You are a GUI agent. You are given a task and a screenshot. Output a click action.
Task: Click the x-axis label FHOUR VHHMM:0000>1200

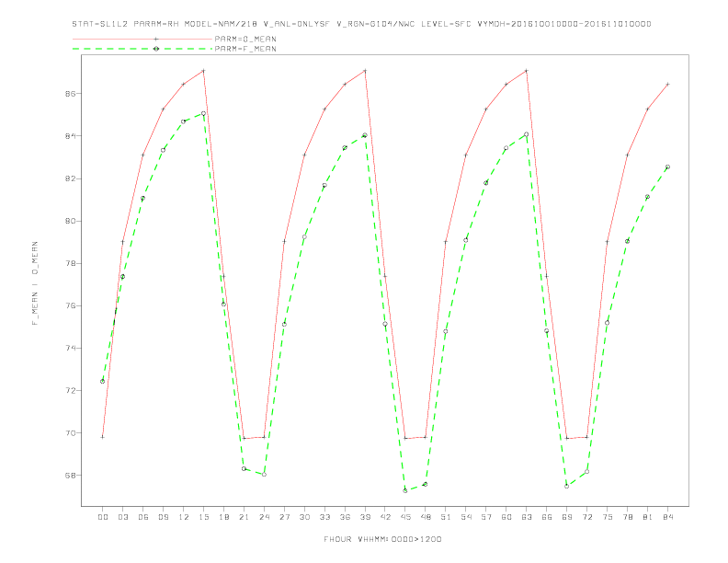(x=382, y=539)
